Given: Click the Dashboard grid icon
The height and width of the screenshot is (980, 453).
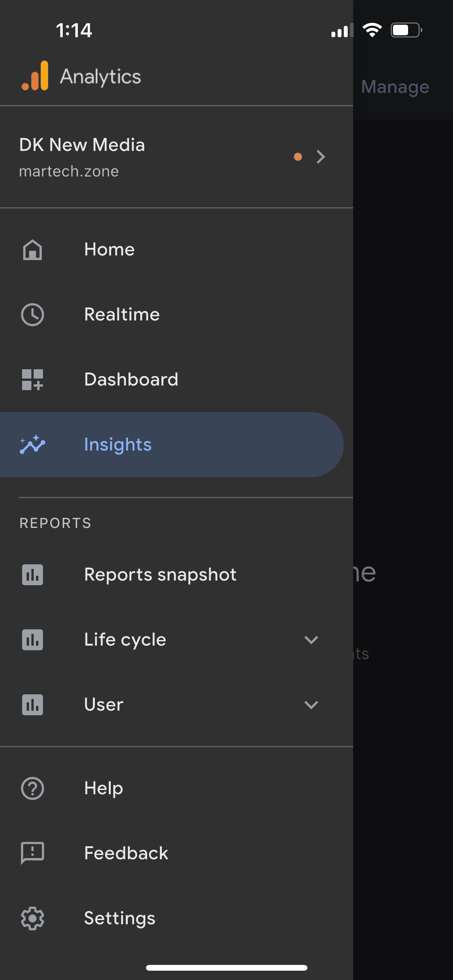Looking at the screenshot, I should pos(33,380).
